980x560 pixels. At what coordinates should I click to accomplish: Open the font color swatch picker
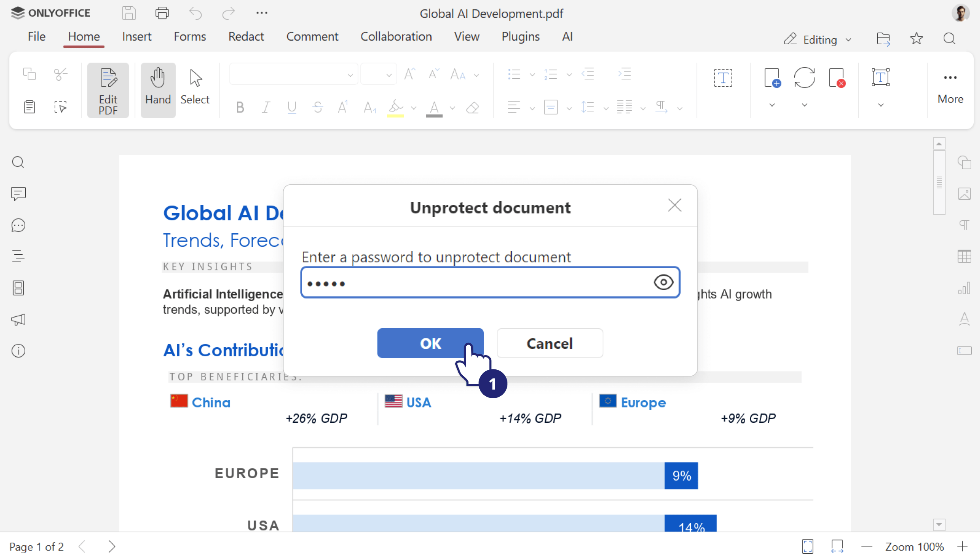coord(452,108)
